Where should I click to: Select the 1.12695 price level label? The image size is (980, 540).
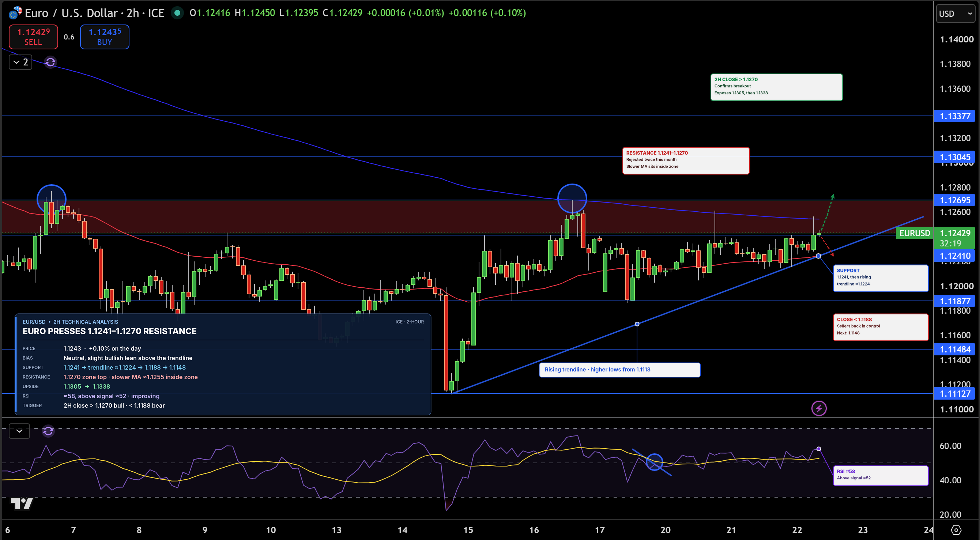click(954, 200)
